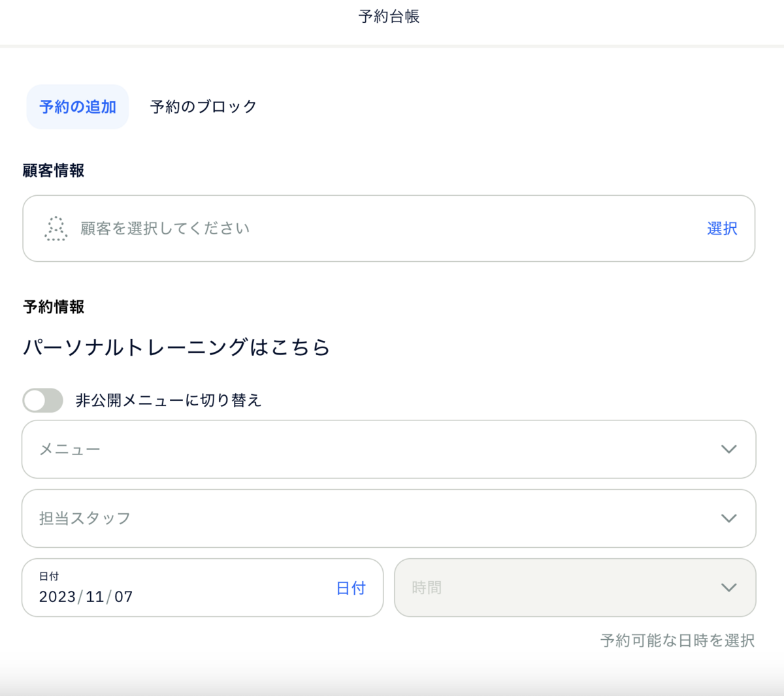
Task: Click the 日付 link to pick a date
Action: tap(351, 588)
